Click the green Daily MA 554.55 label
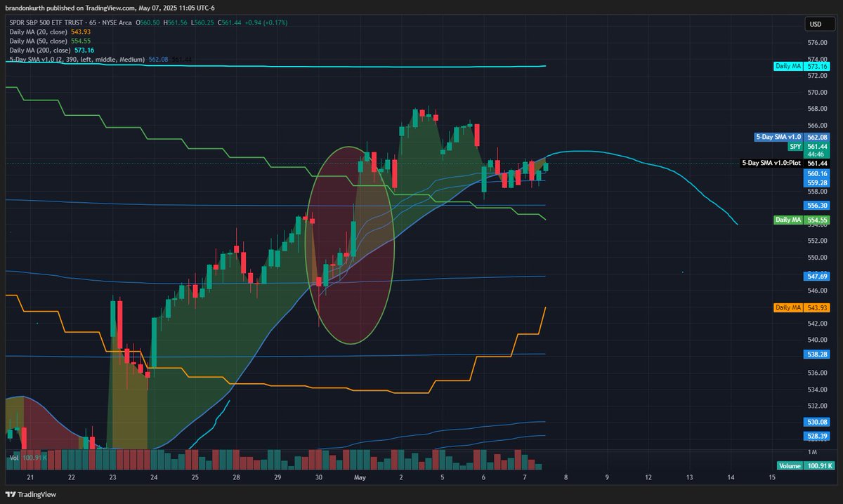 802,220
